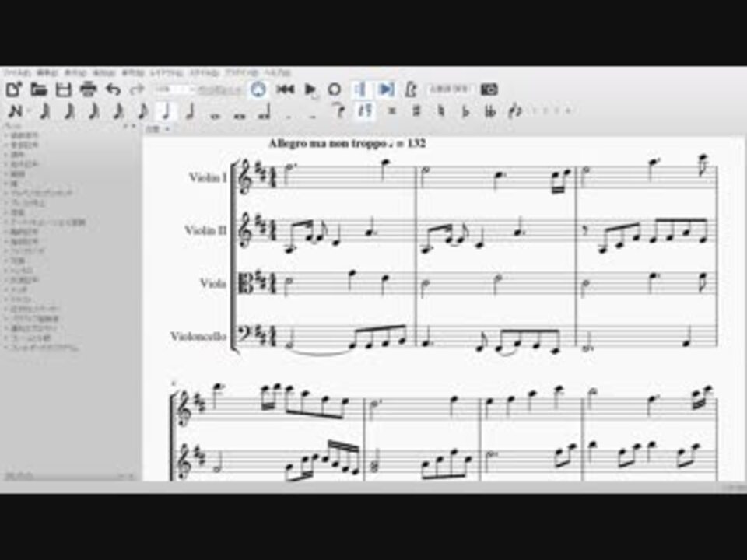Open the zoom level dropdown
Viewport: 747px width, 560px height.
[x=176, y=89]
